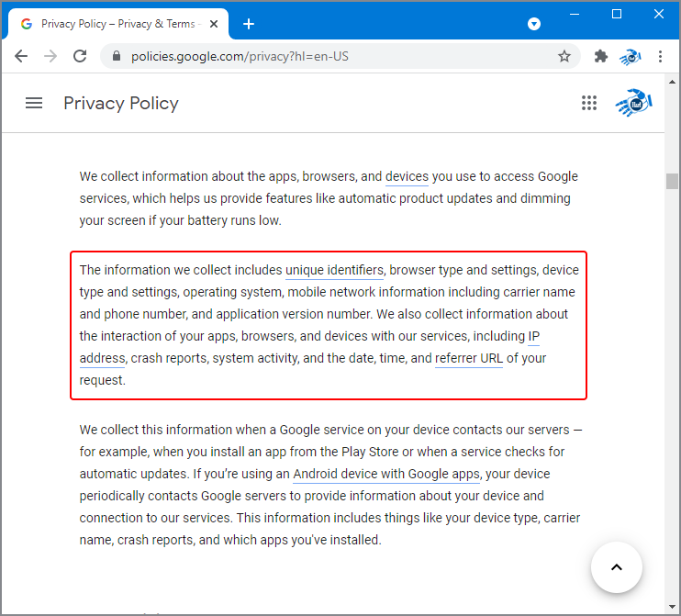View site info via padlock icon
This screenshot has width=681, height=616.
click(x=116, y=56)
